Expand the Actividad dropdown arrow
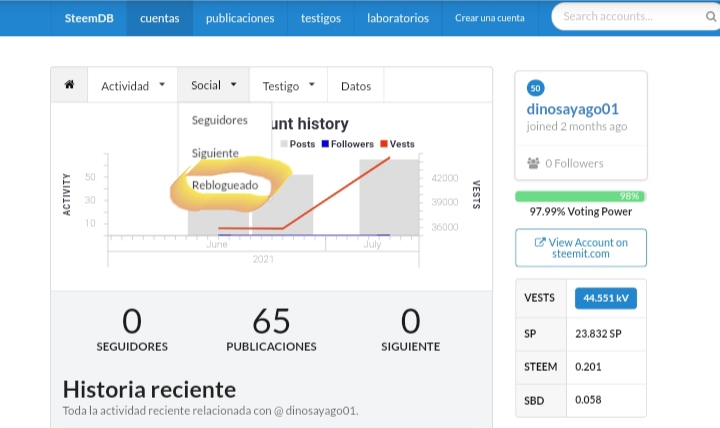This screenshot has width=720, height=428. click(x=162, y=84)
